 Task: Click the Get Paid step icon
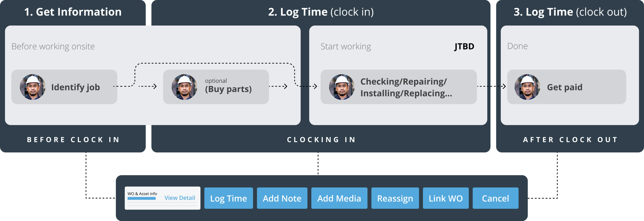point(527,88)
